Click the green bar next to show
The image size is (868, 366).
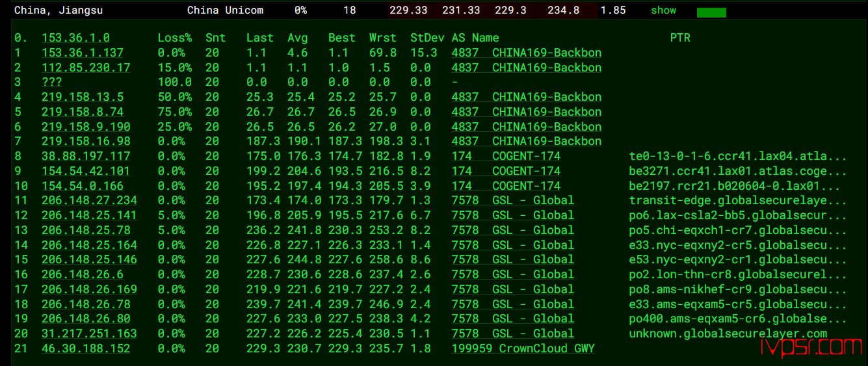tap(711, 12)
